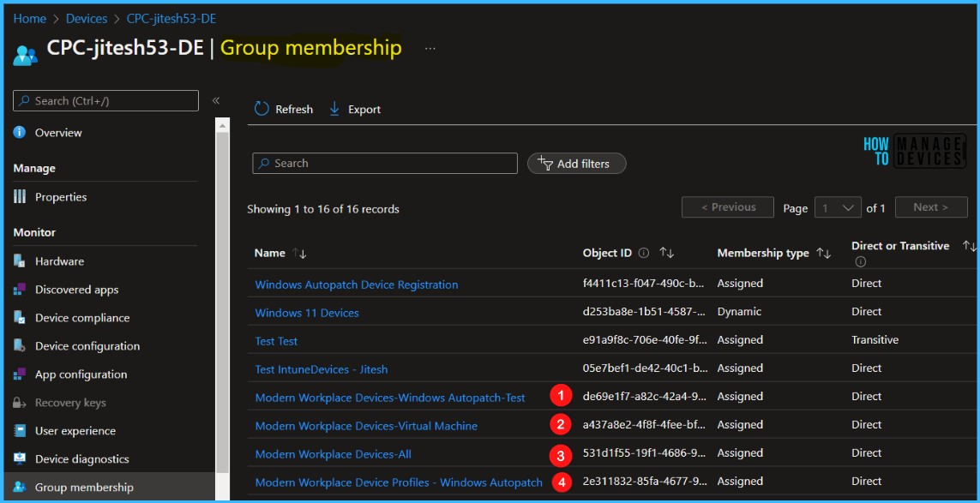Click the User experience icon

[x=20, y=431]
